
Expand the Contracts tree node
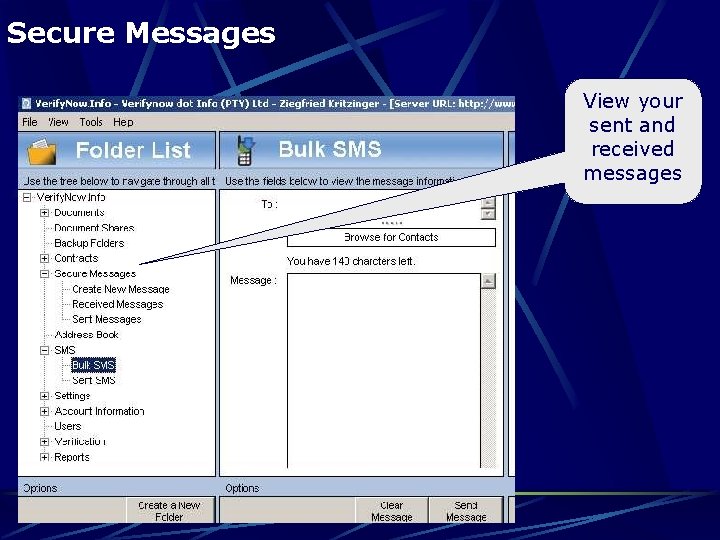point(45,258)
